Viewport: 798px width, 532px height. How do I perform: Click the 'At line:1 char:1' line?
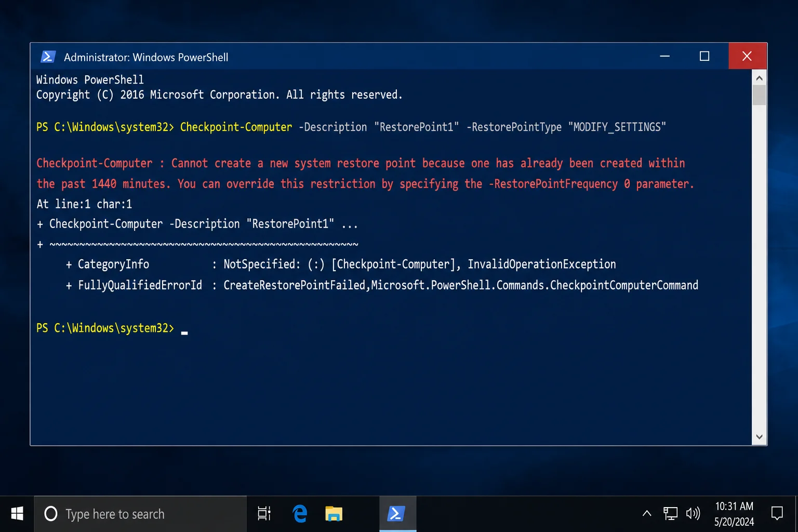click(84, 204)
